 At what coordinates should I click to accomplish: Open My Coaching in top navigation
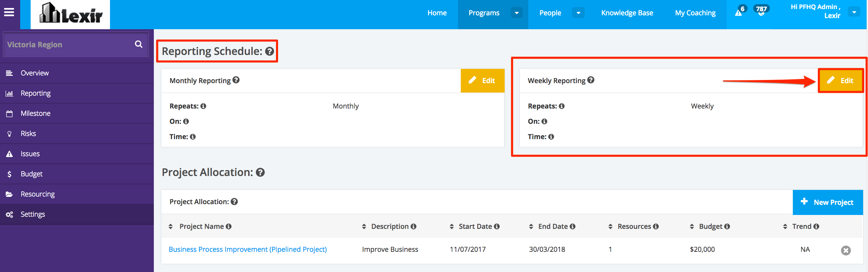point(695,13)
